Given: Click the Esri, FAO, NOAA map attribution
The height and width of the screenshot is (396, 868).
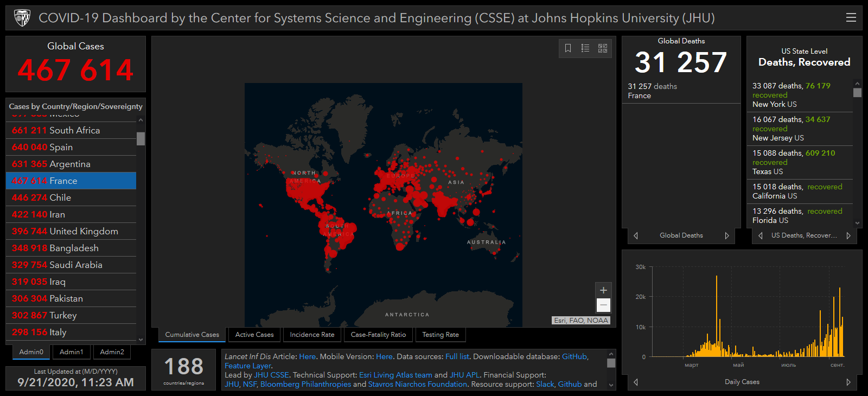Looking at the screenshot, I should coord(581,321).
